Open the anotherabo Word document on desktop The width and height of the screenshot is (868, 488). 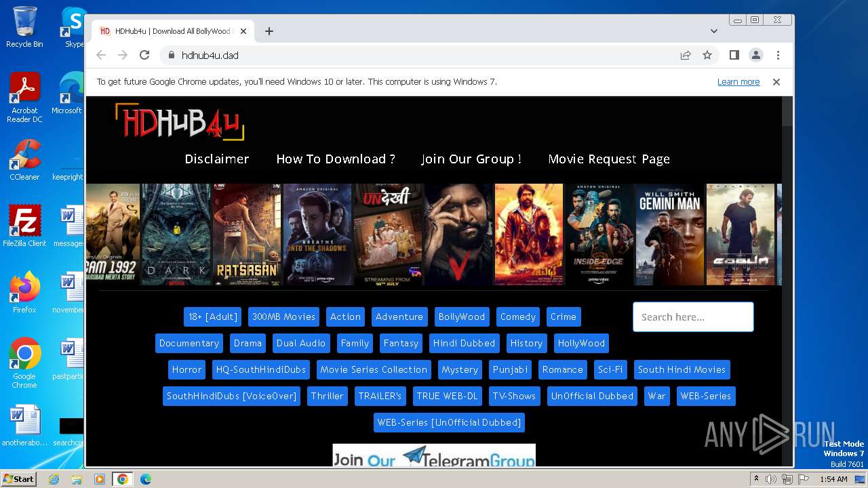click(x=24, y=426)
